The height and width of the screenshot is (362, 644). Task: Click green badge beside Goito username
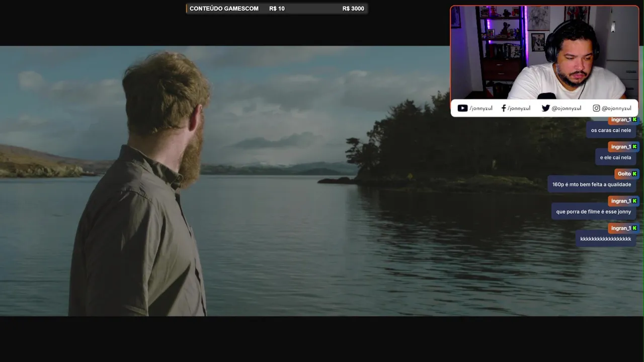click(634, 174)
